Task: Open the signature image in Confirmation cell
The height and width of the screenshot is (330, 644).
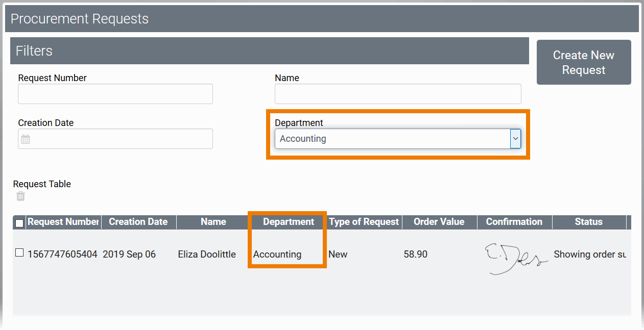Action: click(x=514, y=259)
